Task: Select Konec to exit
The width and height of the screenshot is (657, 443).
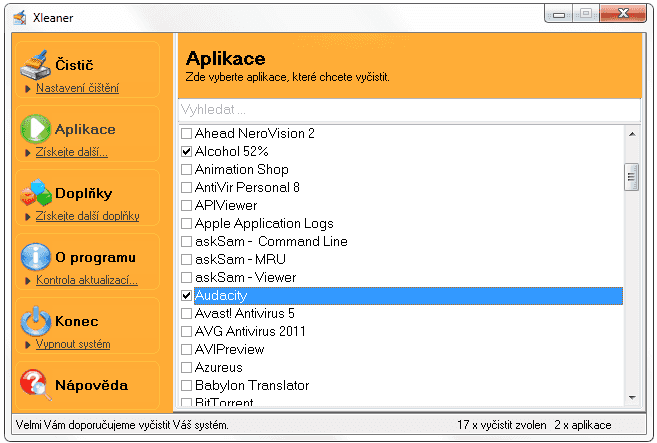Action: coord(77,321)
